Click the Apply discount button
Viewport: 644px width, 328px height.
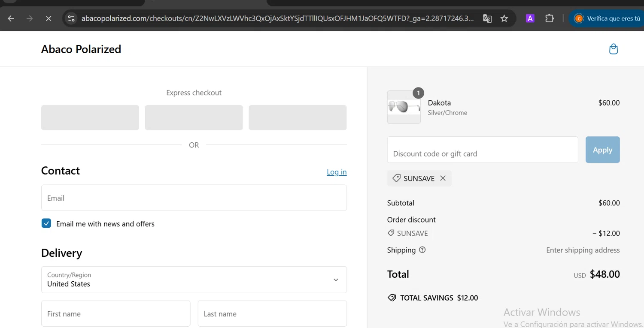(602, 150)
